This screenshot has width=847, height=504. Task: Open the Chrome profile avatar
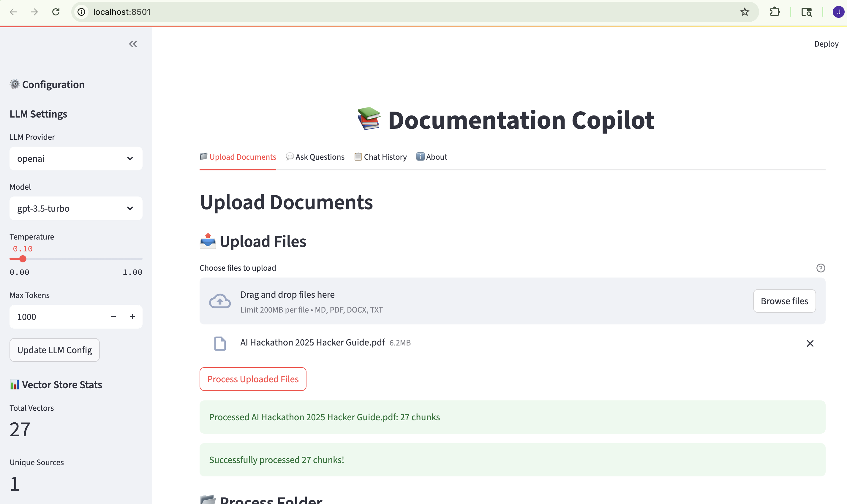(838, 12)
